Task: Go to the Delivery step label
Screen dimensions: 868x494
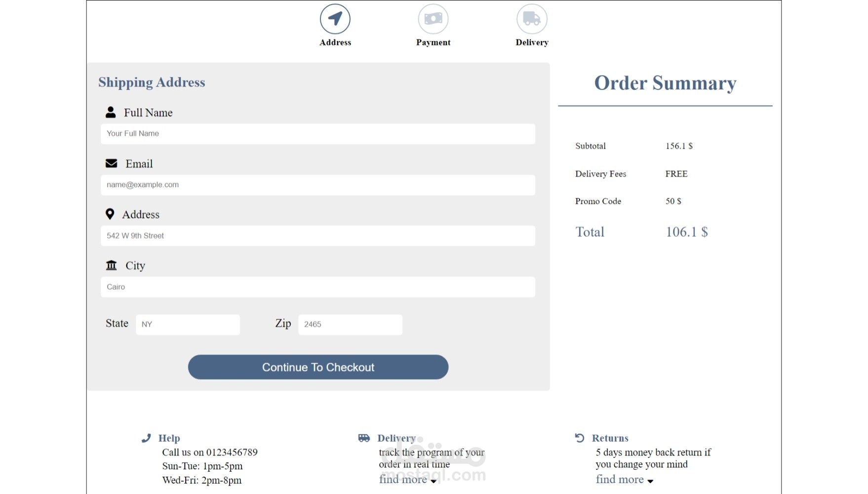Action: click(532, 42)
